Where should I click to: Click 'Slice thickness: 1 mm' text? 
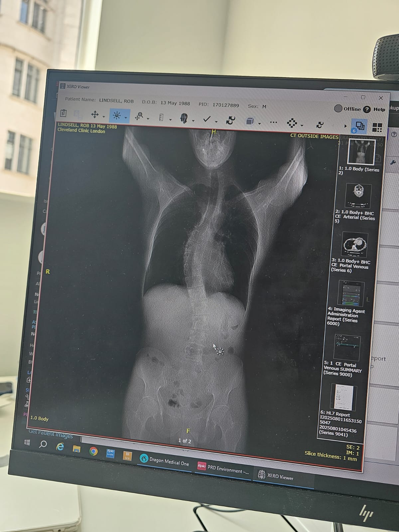click(331, 456)
